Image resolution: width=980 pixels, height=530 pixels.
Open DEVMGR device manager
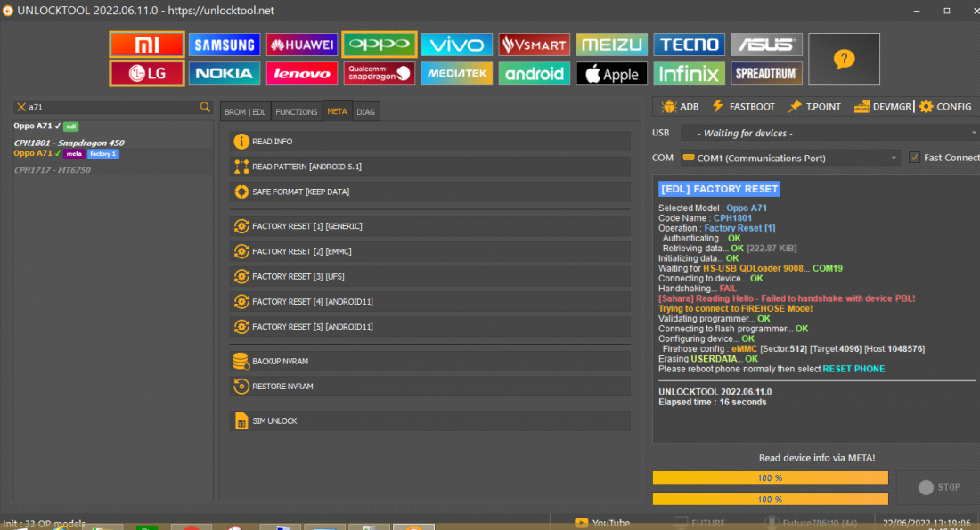(x=883, y=107)
